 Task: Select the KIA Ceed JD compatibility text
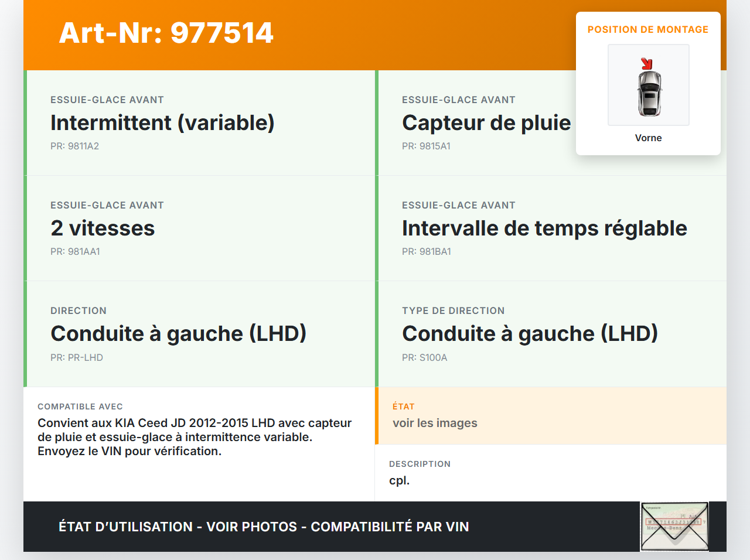195,437
